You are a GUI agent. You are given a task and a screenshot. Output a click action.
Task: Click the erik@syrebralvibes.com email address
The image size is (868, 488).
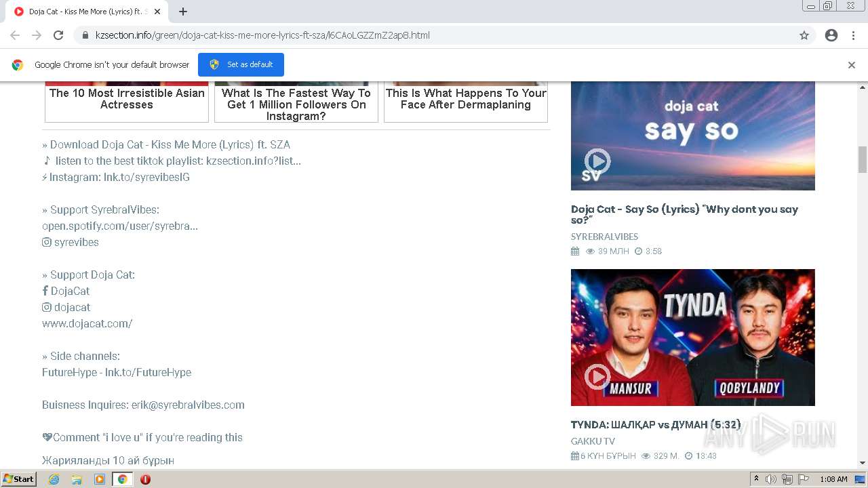point(188,405)
